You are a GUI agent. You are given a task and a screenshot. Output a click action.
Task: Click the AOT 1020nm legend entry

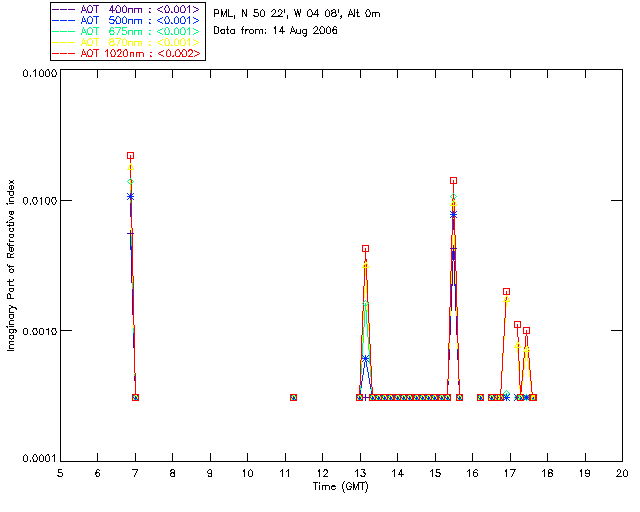coord(127,53)
